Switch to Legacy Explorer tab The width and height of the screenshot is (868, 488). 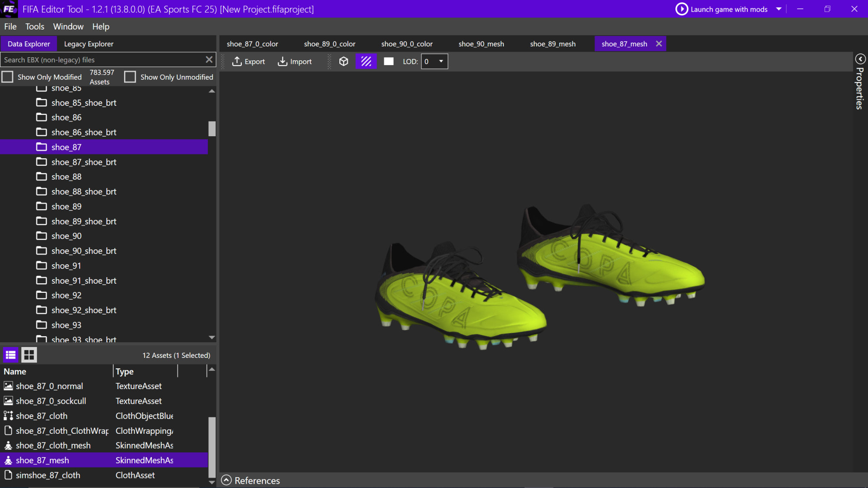(89, 44)
